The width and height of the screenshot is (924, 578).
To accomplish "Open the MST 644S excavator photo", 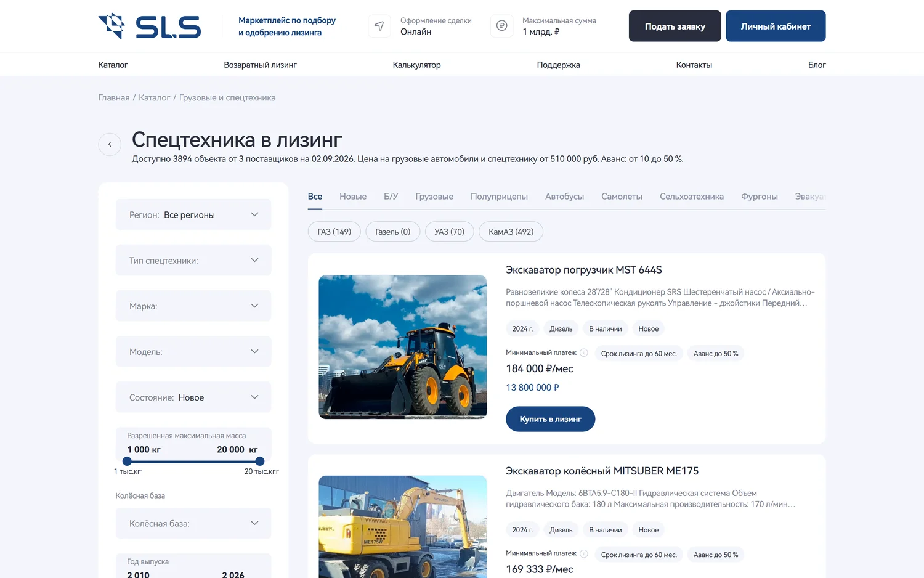I will click(x=403, y=347).
